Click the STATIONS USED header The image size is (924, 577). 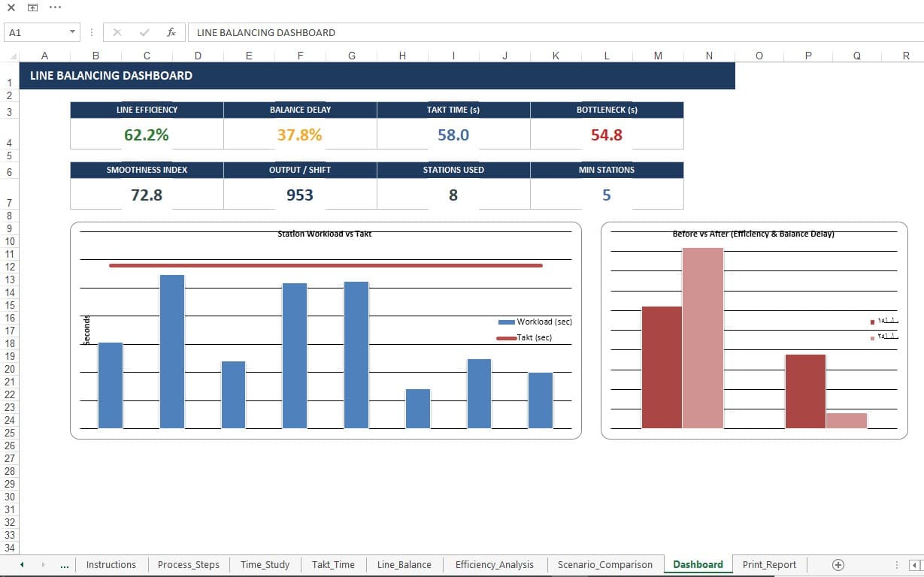pos(453,170)
